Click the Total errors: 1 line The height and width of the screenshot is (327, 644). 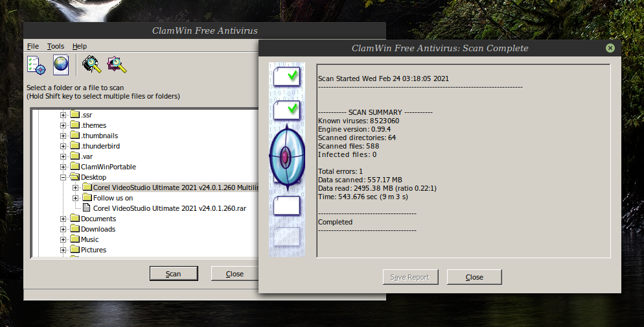click(x=341, y=171)
